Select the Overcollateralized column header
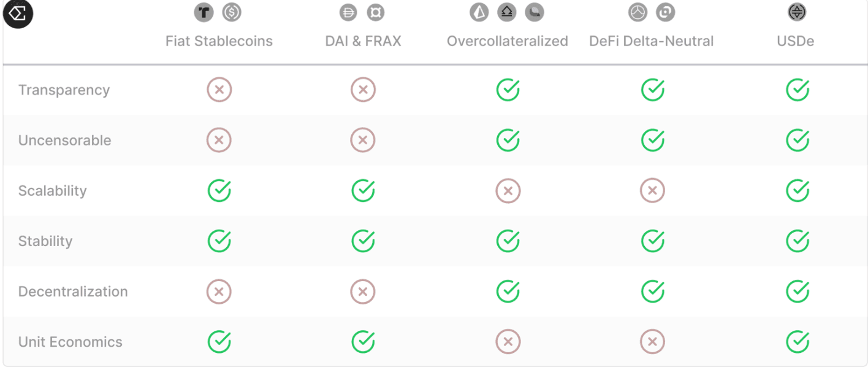The image size is (868, 367). (507, 41)
